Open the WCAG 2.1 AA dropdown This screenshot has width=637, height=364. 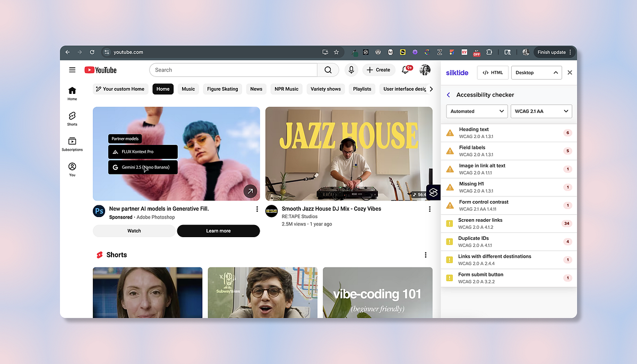(541, 111)
